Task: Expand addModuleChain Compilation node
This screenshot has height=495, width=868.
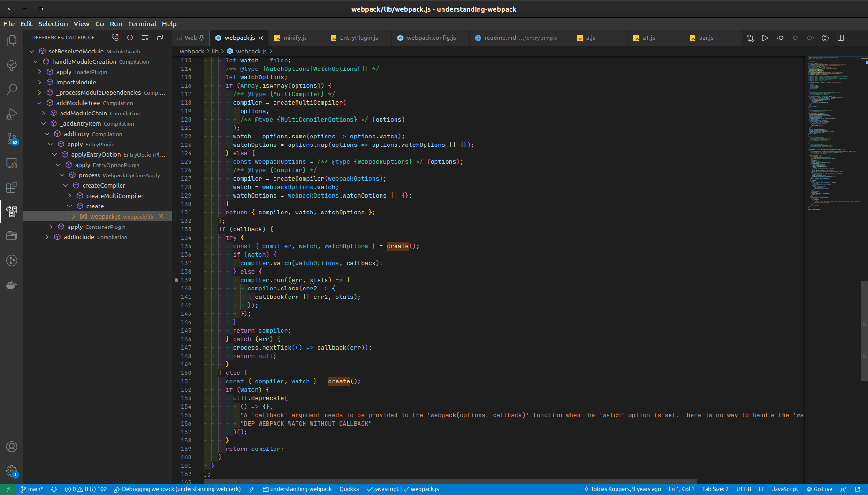Action: coord(43,113)
